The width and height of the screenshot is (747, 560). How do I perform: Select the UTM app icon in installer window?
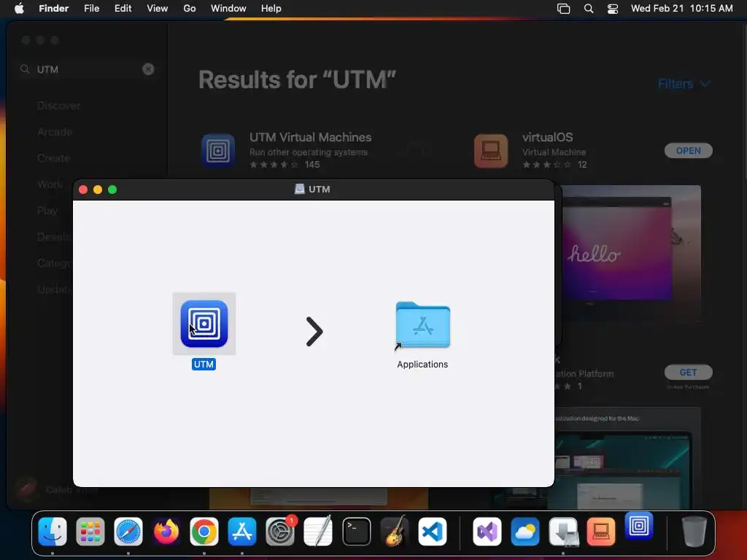coord(204,324)
